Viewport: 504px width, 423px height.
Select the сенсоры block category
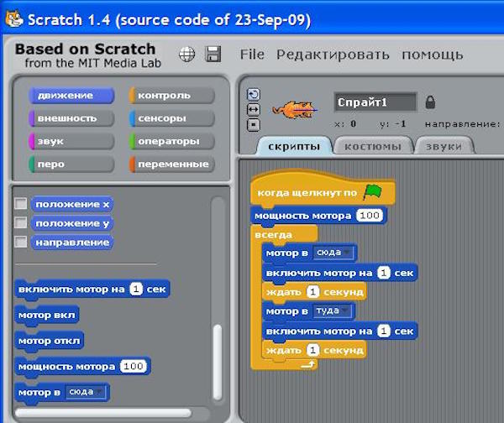pos(172,118)
